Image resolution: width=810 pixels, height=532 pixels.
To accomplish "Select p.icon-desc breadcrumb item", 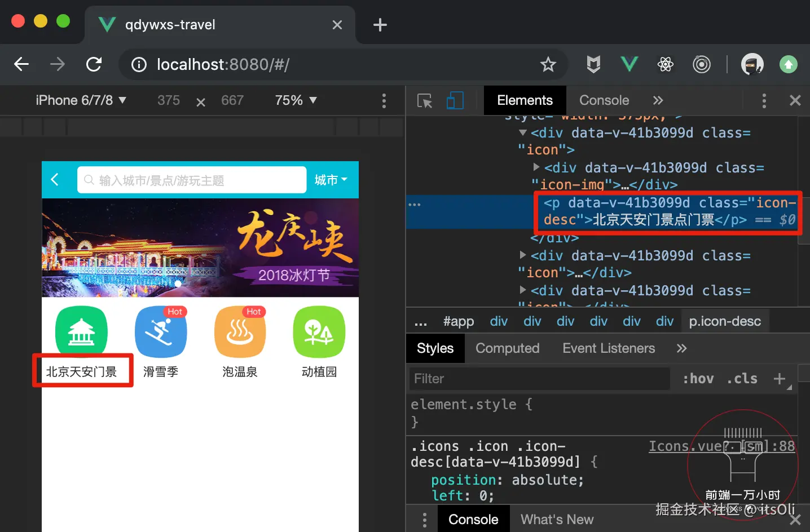I will (x=725, y=321).
